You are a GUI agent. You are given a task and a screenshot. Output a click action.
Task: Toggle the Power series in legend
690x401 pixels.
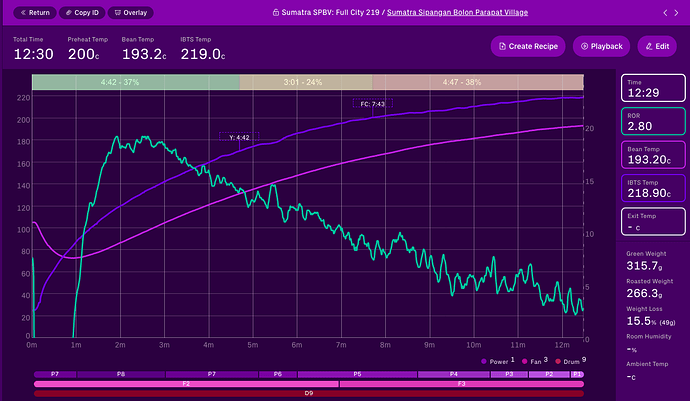tap(498, 360)
